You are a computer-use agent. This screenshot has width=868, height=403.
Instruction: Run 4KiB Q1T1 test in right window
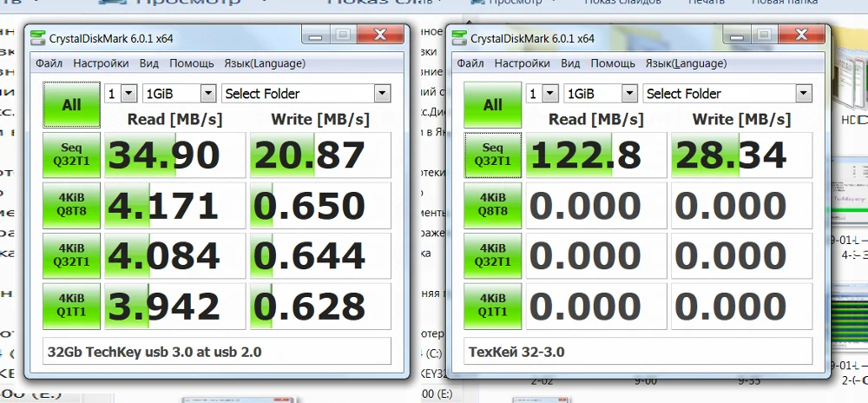click(x=493, y=306)
